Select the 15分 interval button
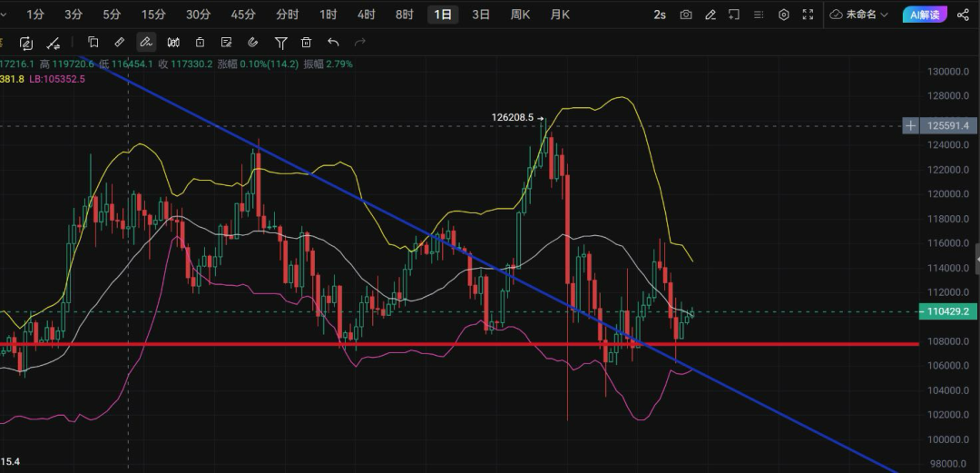The height and width of the screenshot is (473, 980). coord(153,15)
